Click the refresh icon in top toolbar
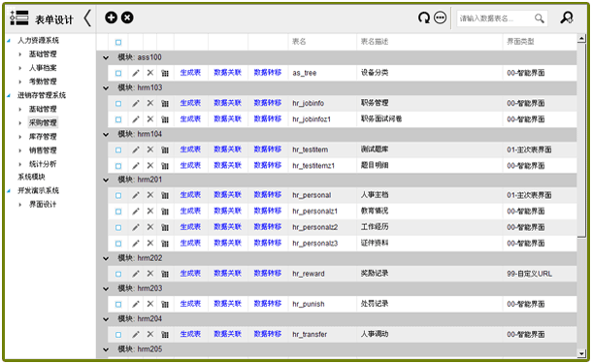 [x=424, y=17]
